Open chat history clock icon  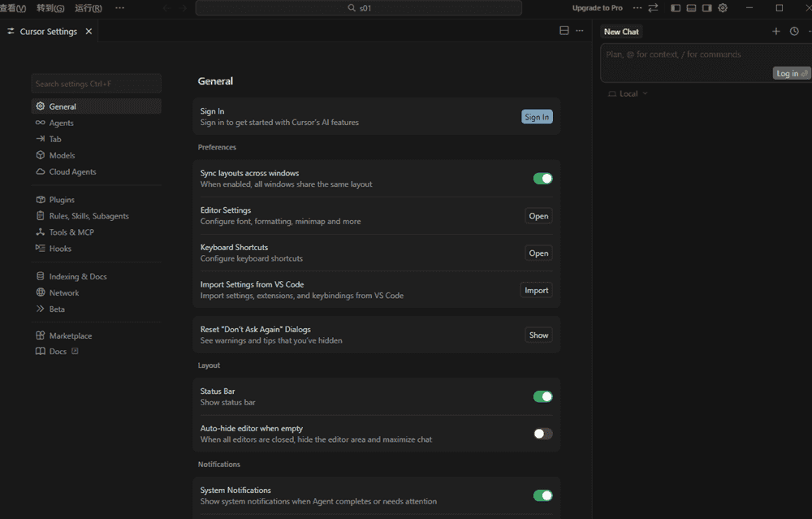tap(794, 32)
